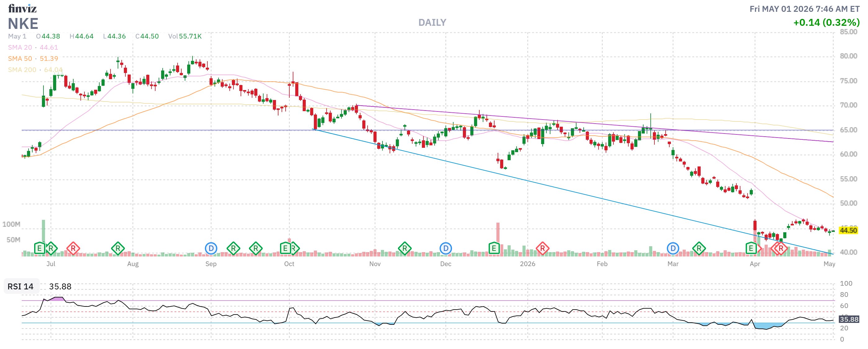The height and width of the screenshot is (349, 868).
Task: Click the SMA 50 value 51.39
Action: (49, 59)
